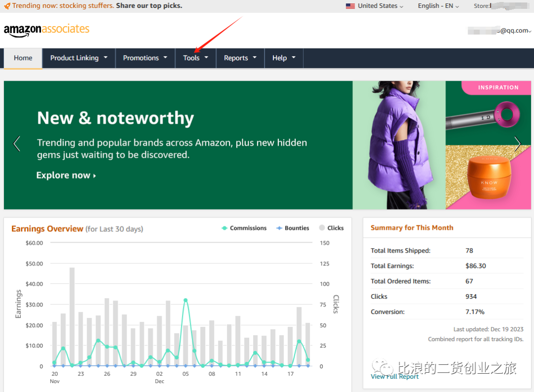Toggle Clicks series in chart legend
The image size is (534, 392).
tap(331, 228)
